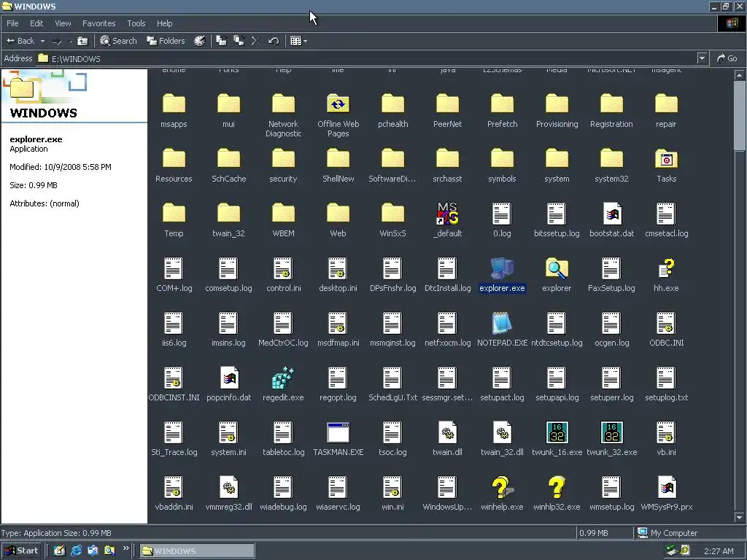
Task: Click the Move To toolbar icon
Action: pos(222,41)
